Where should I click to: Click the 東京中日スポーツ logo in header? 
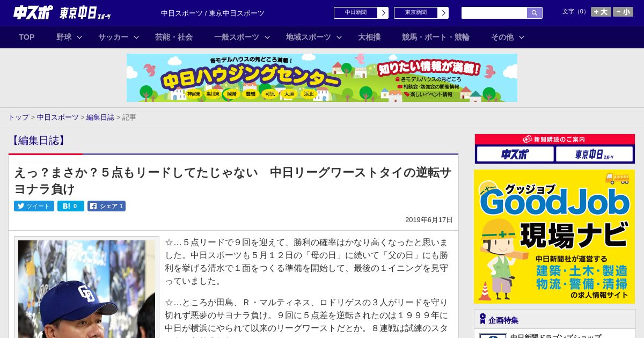point(85,13)
